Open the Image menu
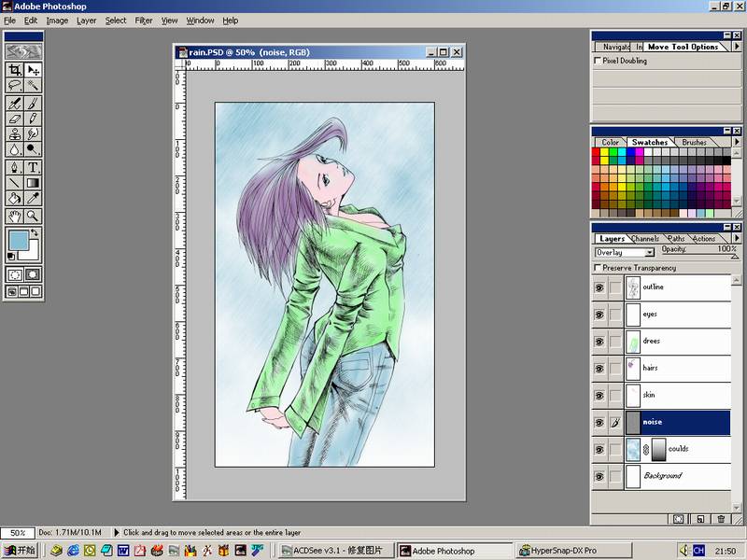The image size is (747, 560). tap(57, 21)
